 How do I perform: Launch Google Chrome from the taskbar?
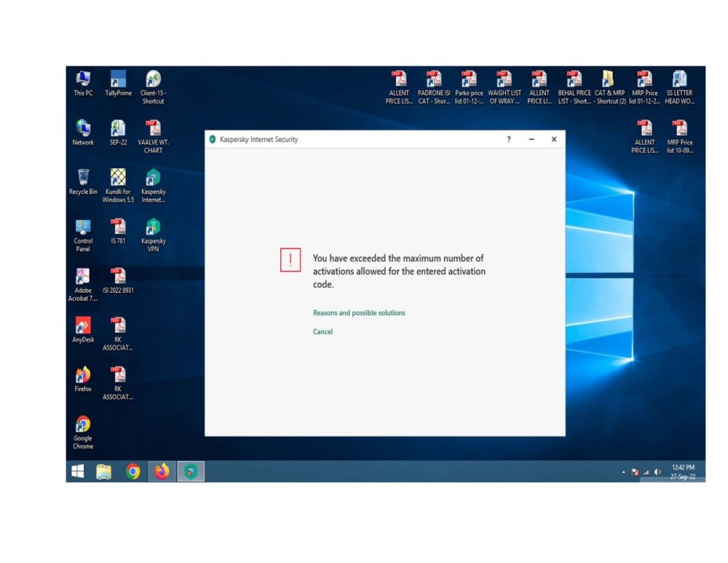[x=132, y=472]
